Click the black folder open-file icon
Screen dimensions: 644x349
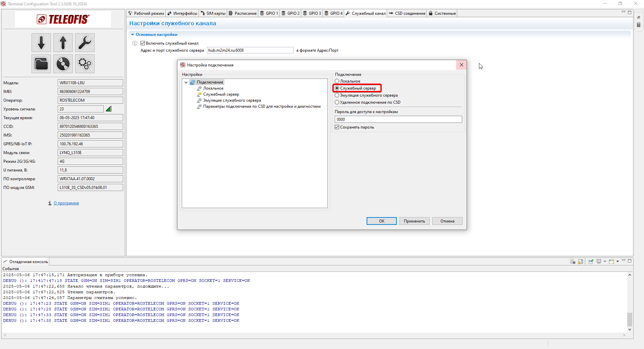click(41, 64)
